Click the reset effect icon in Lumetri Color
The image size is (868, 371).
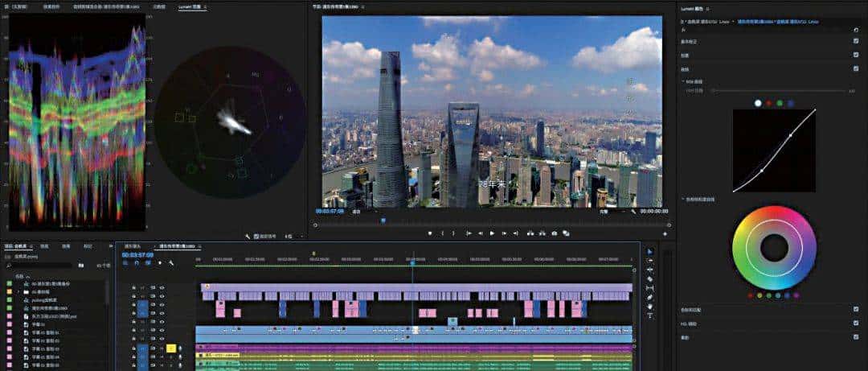(x=856, y=31)
